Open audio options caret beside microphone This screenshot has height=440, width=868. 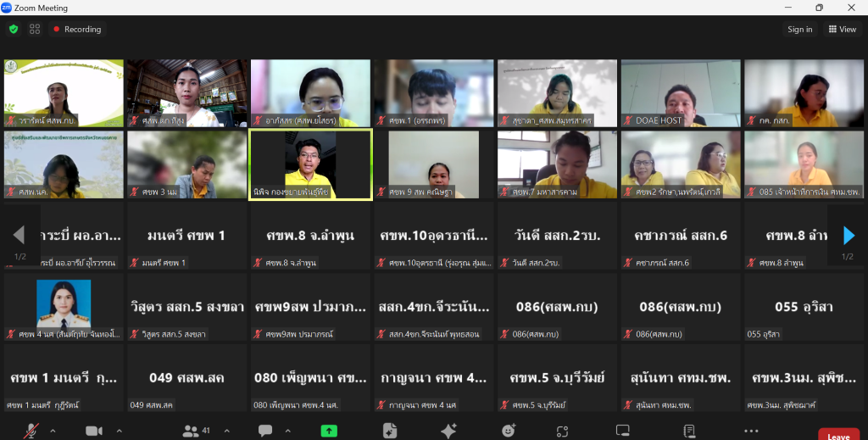pos(53,431)
